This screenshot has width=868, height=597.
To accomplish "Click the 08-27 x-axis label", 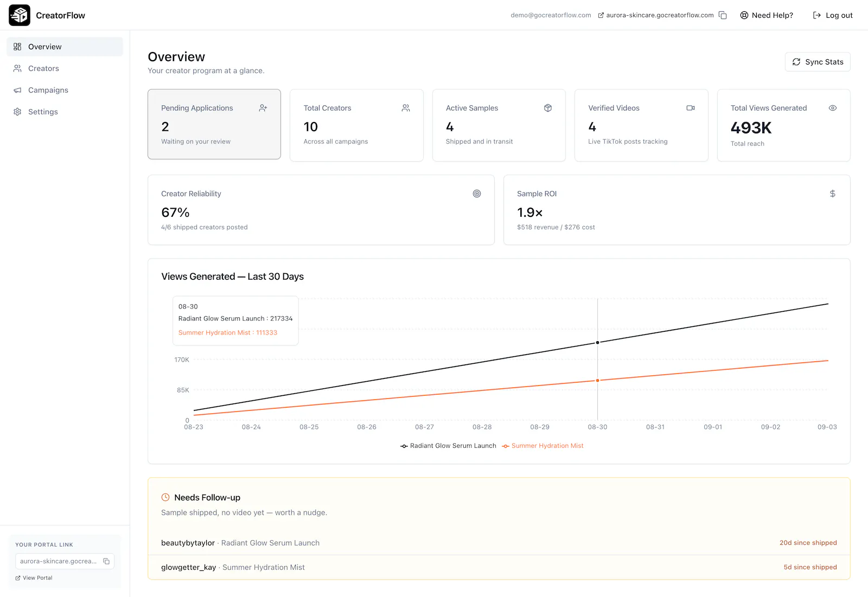I will click(x=424, y=427).
